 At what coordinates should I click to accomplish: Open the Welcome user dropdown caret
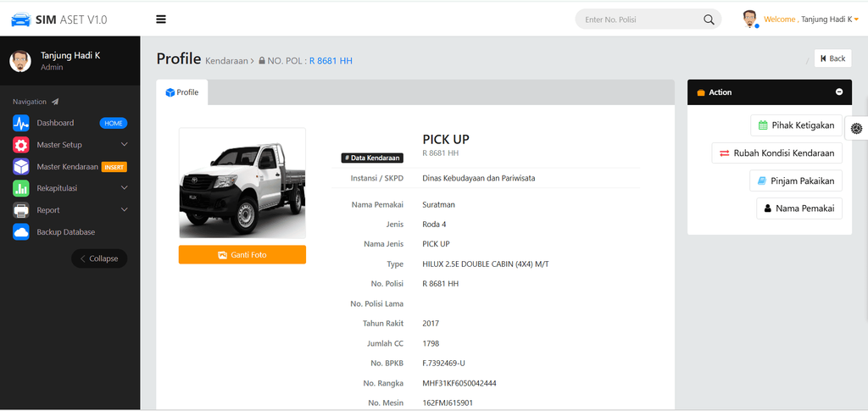[856, 19]
